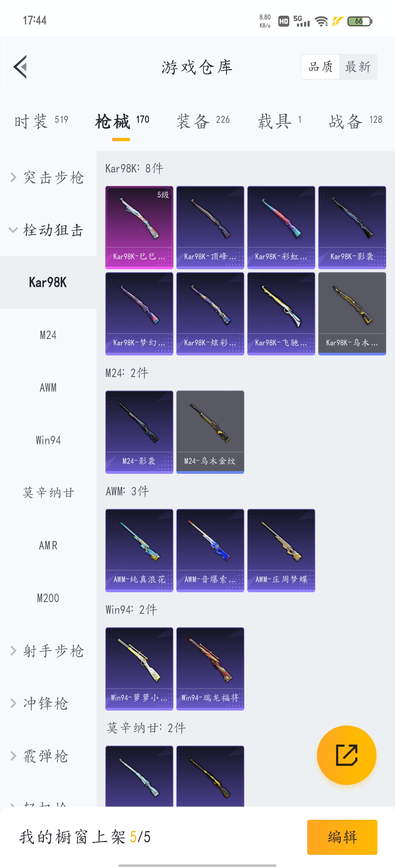The height and width of the screenshot is (868, 395).
Task: Collapse the 栓动狙击 category
Action: click(48, 230)
